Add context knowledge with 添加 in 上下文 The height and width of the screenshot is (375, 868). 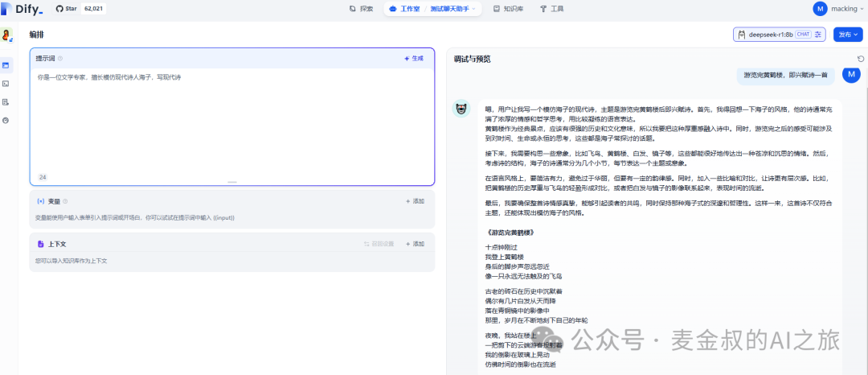coord(415,244)
